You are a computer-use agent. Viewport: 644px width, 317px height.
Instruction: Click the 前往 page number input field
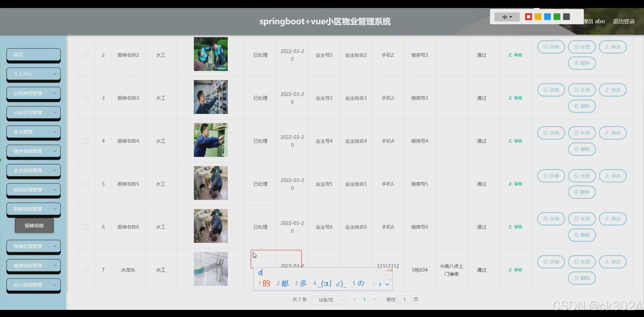click(x=405, y=299)
